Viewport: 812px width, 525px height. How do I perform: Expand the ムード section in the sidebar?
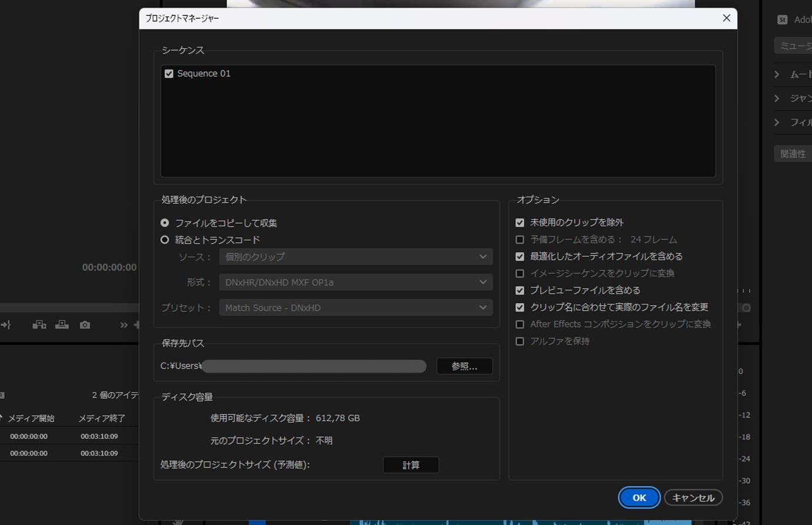point(777,74)
